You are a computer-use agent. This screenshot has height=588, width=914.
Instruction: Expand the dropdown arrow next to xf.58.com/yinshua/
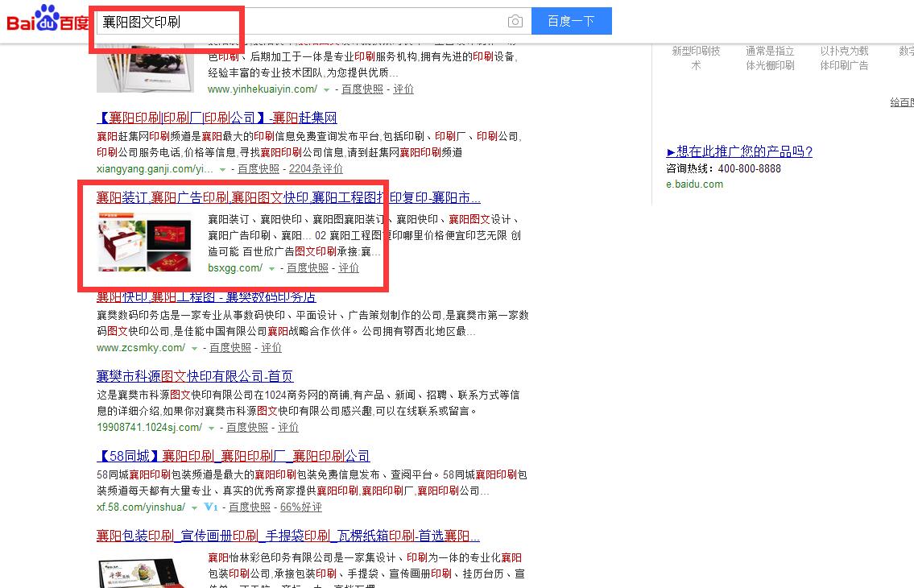tap(194, 508)
